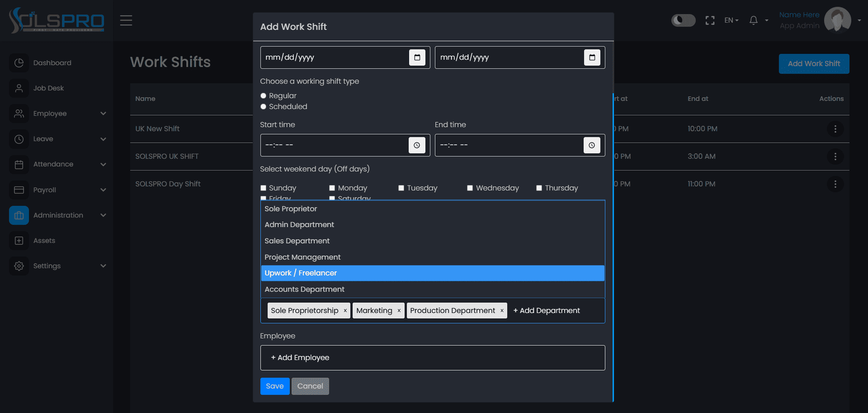Image resolution: width=868 pixels, height=413 pixels.
Task: Open the end date calendar picker
Action: click(x=592, y=58)
